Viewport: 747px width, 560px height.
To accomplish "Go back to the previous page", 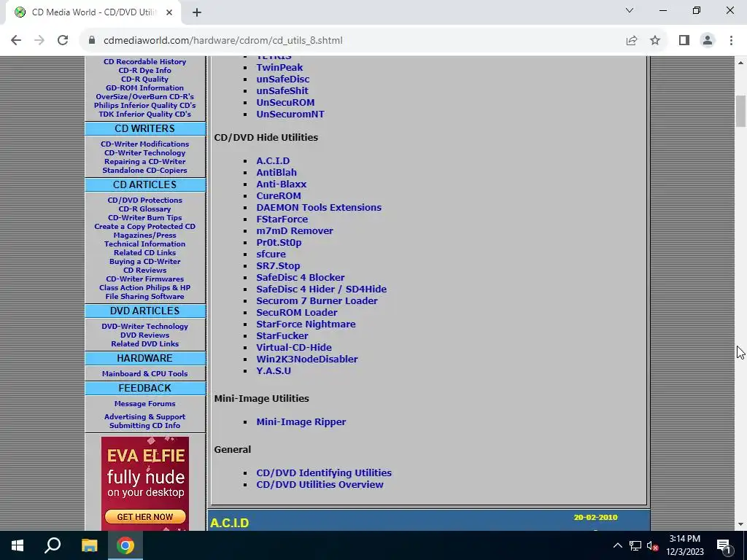I will tap(16, 41).
